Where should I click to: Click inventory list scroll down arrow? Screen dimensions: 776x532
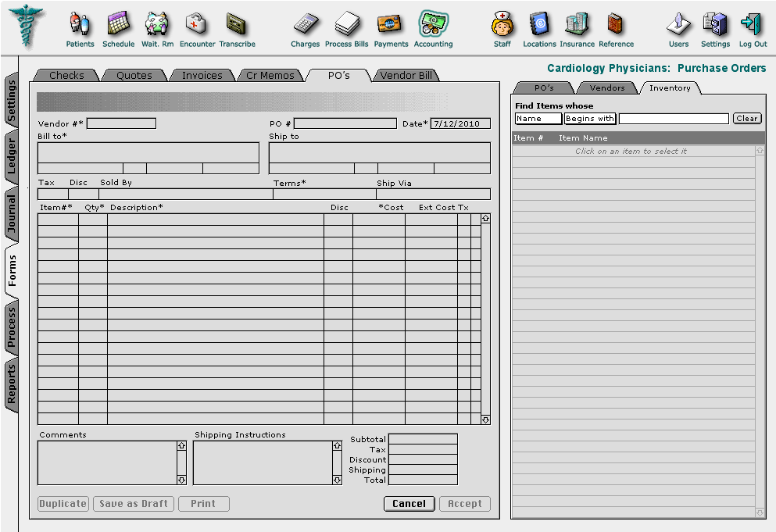tap(760, 513)
